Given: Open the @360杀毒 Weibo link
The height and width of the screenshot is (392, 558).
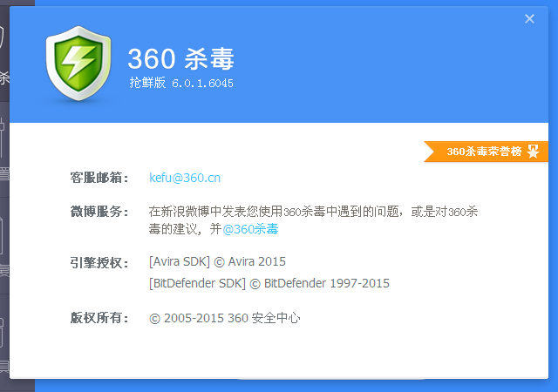Looking at the screenshot, I should (x=251, y=229).
